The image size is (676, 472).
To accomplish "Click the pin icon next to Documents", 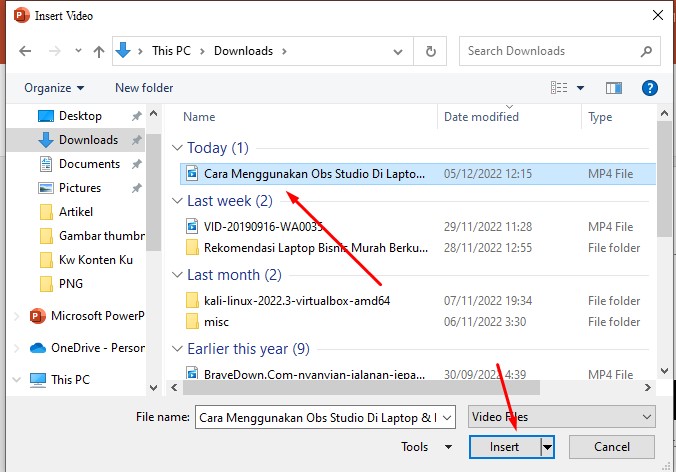I will pyautogui.click(x=136, y=164).
